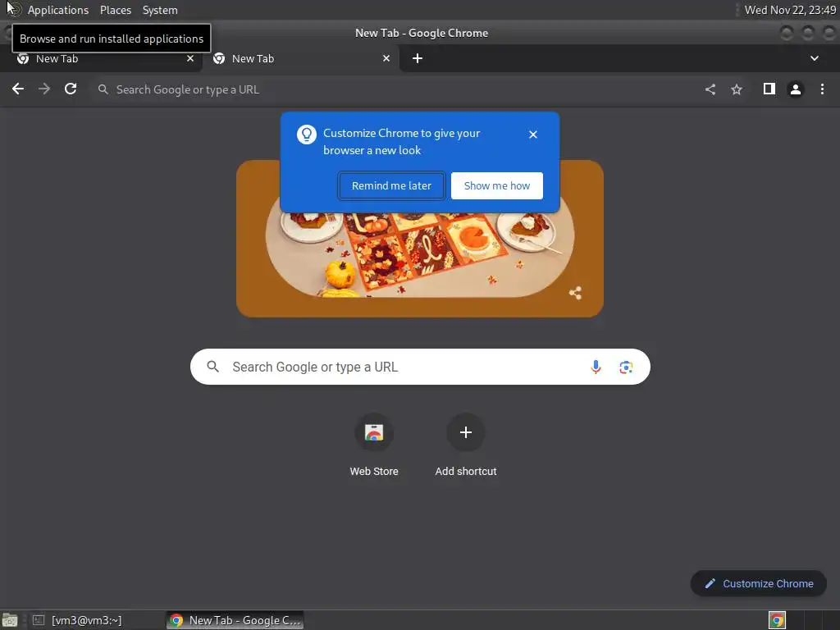This screenshot has width=840, height=630.
Task: Dismiss the Customize Chrome tip popup
Action: coord(533,135)
